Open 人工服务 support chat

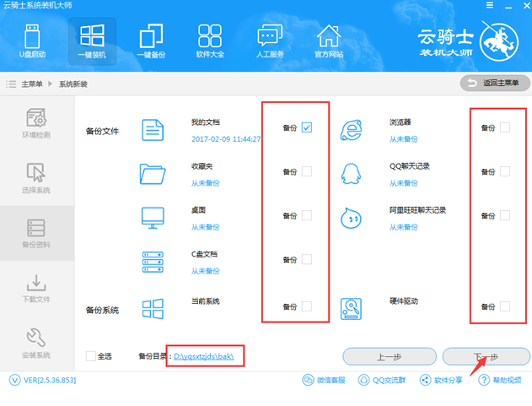coord(270,41)
